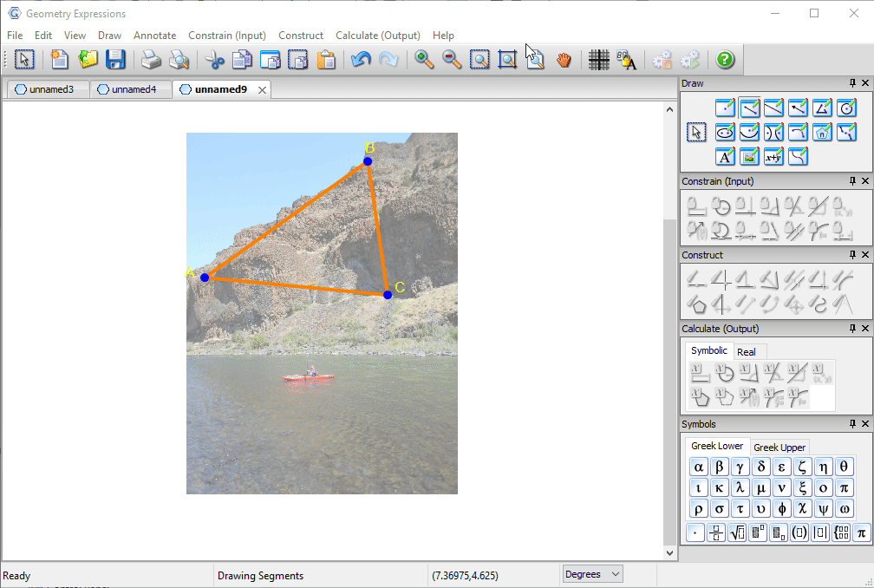Toggle the grid display icon
The height and width of the screenshot is (588, 874).
click(598, 59)
